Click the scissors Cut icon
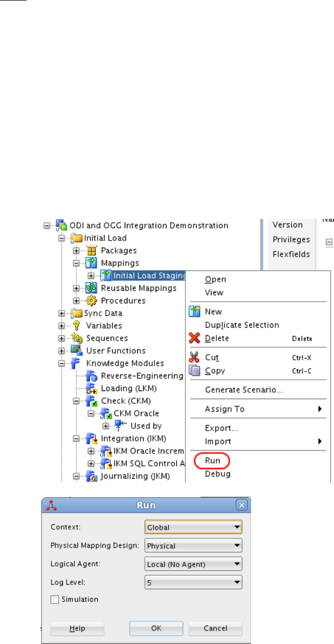The height and width of the screenshot is (644, 334). tap(194, 357)
